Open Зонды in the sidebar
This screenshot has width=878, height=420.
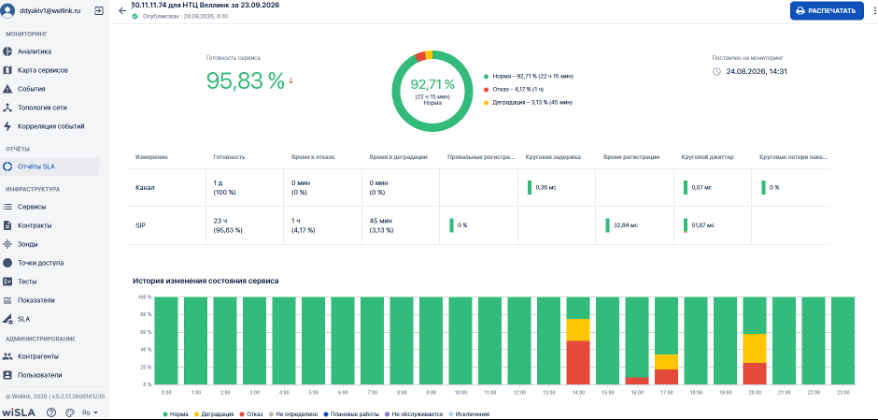click(x=28, y=244)
